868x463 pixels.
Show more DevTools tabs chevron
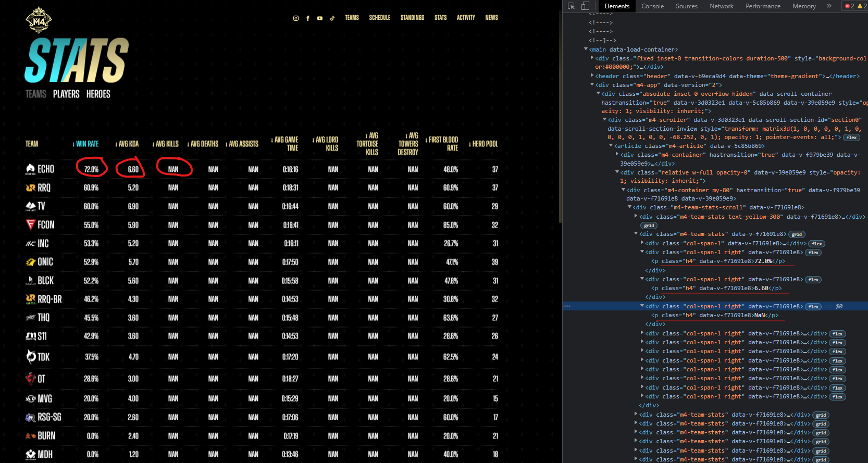(829, 6)
